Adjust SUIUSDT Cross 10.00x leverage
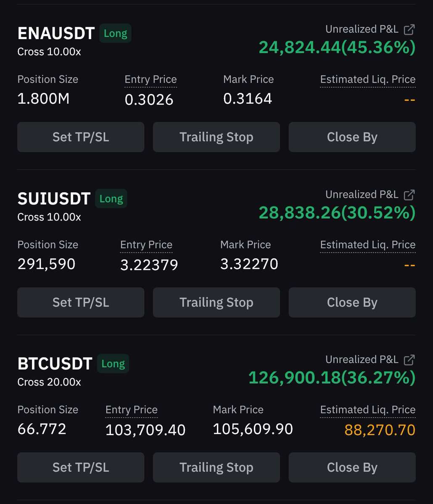Screen dimensions: 433x504 click(x=49, y=217)
